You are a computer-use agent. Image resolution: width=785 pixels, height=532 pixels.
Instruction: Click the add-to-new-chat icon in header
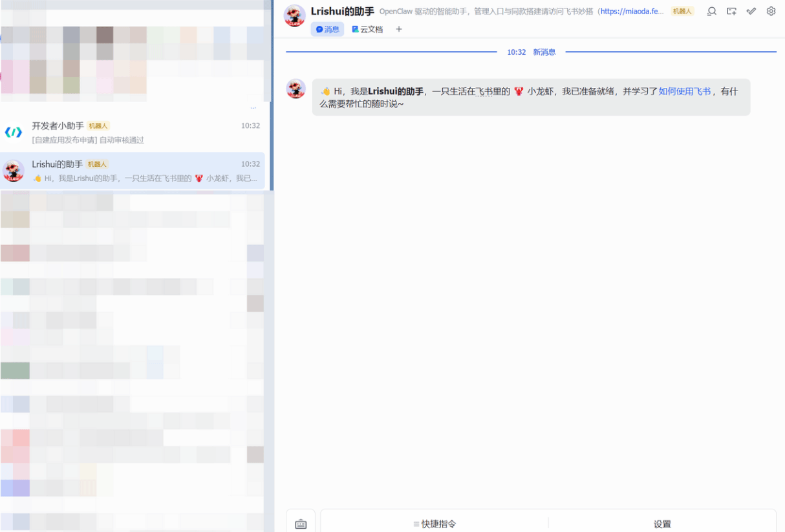pyautogui.click(x=731, y=11)
